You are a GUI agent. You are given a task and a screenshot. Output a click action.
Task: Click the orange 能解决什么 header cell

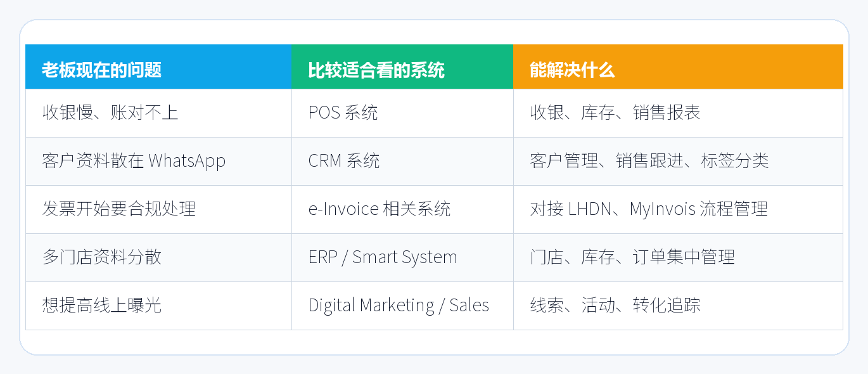click(x=678, y=67)
